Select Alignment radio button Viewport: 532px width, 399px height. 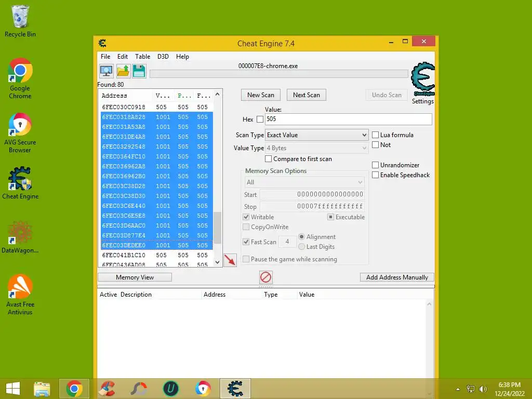click(x=301, y=236)
